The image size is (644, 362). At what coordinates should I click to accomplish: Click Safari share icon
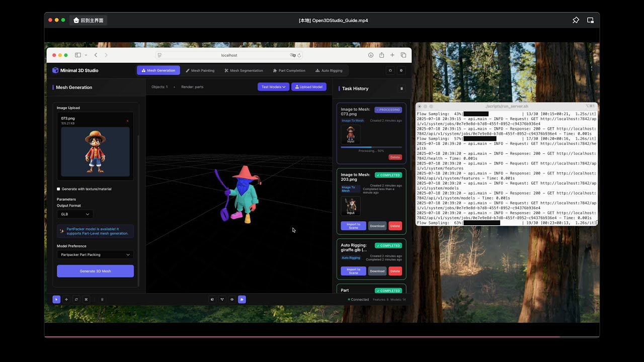click(x=382, y=55)
